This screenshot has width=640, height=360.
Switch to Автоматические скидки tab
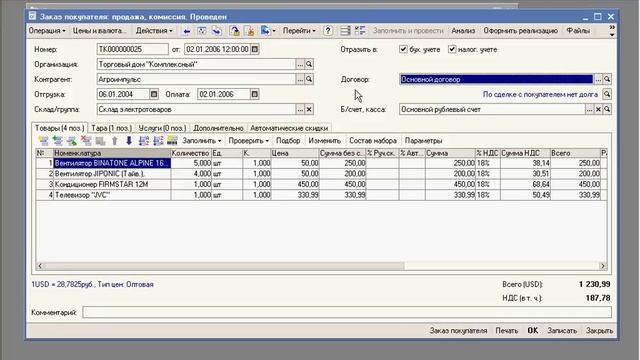289,128
